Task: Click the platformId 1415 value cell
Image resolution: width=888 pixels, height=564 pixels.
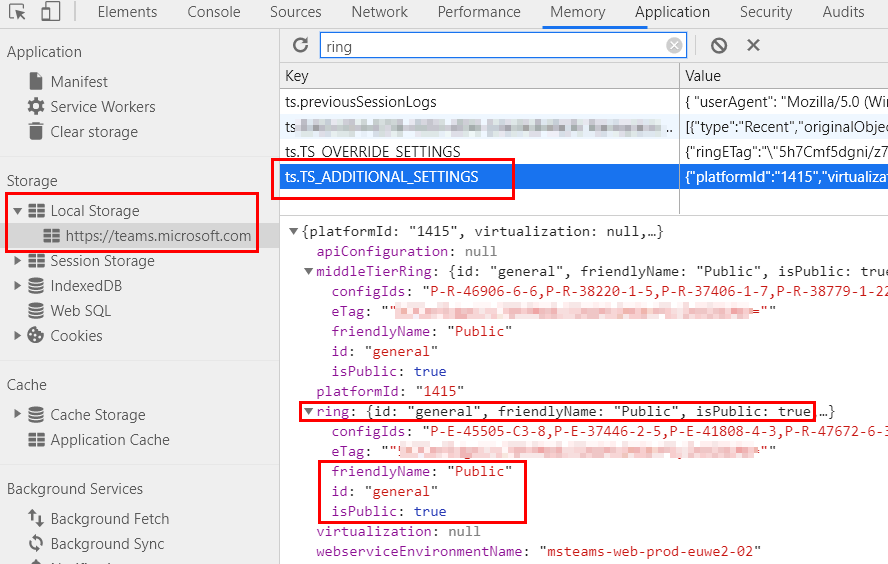Action: click(x=784, y=177)
